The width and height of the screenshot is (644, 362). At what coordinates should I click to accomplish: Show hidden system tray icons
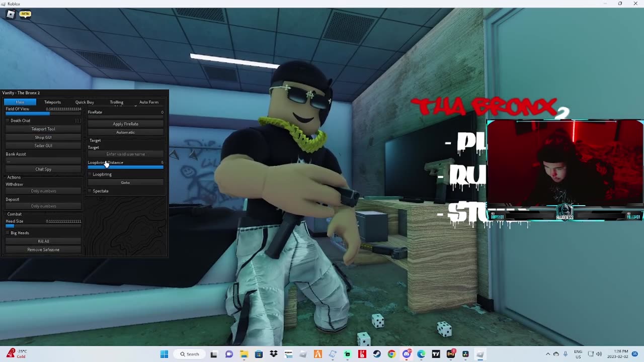pos(547,354)
